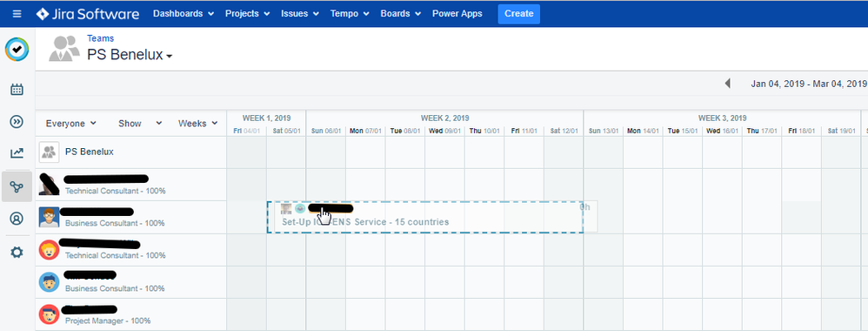Click the PS Benelux row team icon
This screenshot has width=868, height=331.
click(50, 152)
